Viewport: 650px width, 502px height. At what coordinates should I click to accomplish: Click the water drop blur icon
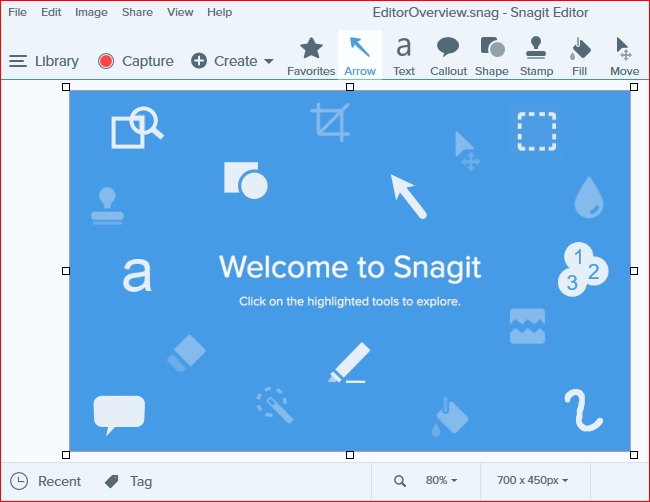pyautogui.click(x=589, y=197)
